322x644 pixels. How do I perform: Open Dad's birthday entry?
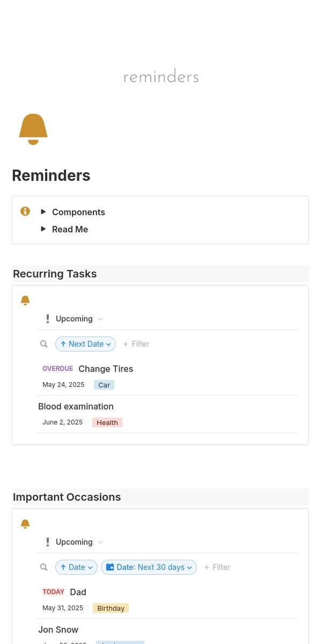click(x=78, y=592)
